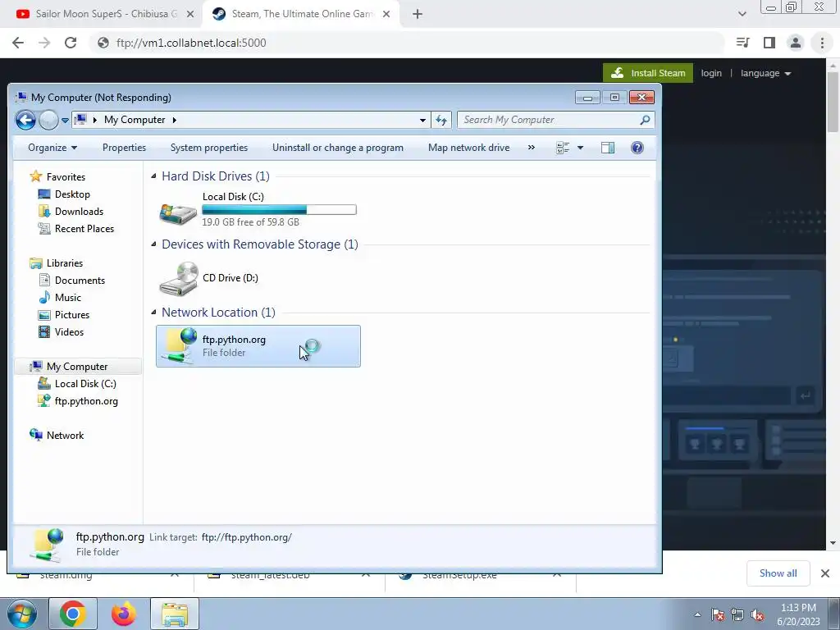Viewport: 840px width, 630px height.
Task: Select Libraries in the navigation pane
Action: (64, 263)
